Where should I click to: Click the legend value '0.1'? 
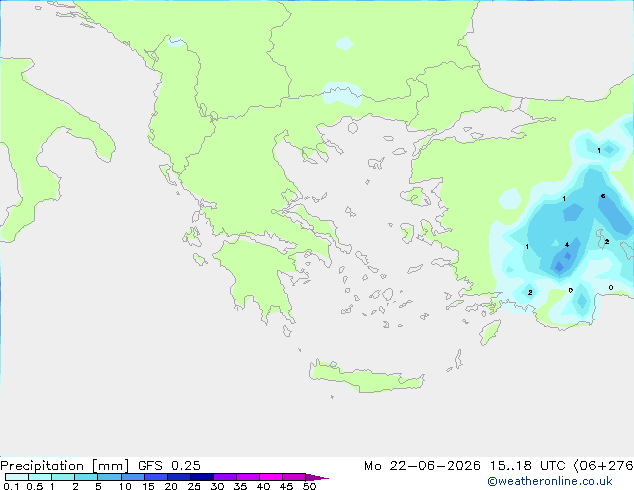[11, 486]
